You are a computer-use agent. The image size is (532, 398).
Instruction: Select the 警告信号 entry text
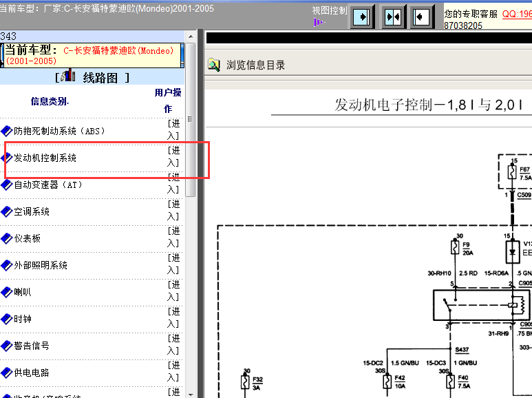[32, 346]
